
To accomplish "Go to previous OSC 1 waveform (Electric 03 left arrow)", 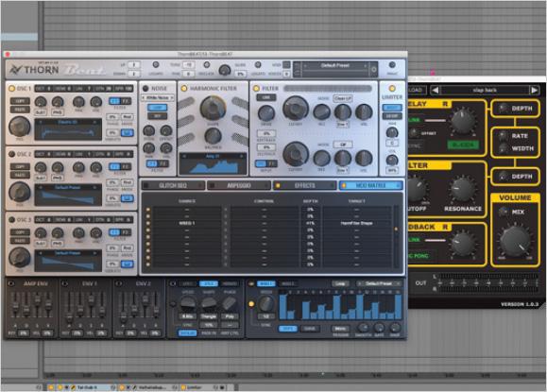I will pos(41,122).
